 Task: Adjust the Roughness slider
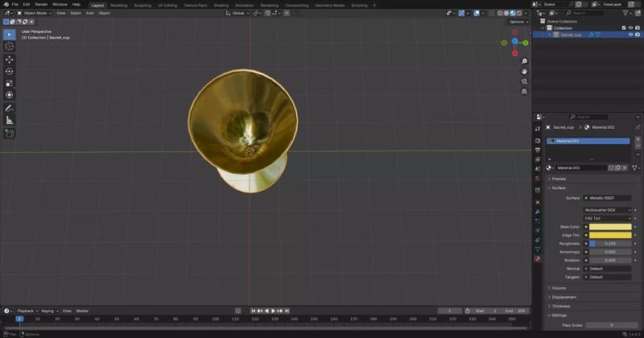610,244
